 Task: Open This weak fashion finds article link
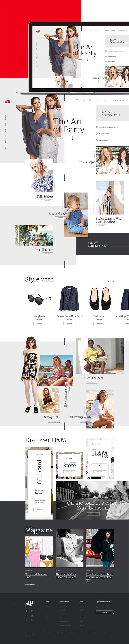(x=36, y=575)
